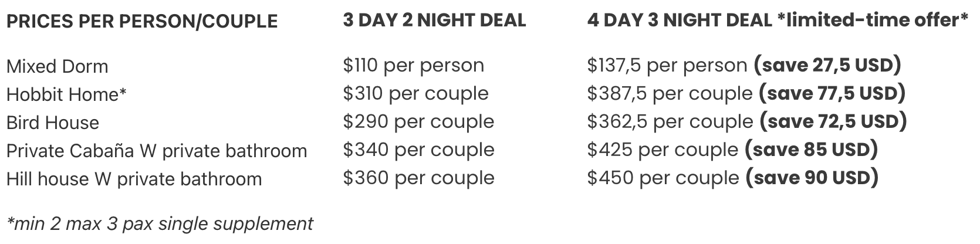980x244 pixels.
Task: Click the $450 per couple price
Action: (x=664, y=178)
